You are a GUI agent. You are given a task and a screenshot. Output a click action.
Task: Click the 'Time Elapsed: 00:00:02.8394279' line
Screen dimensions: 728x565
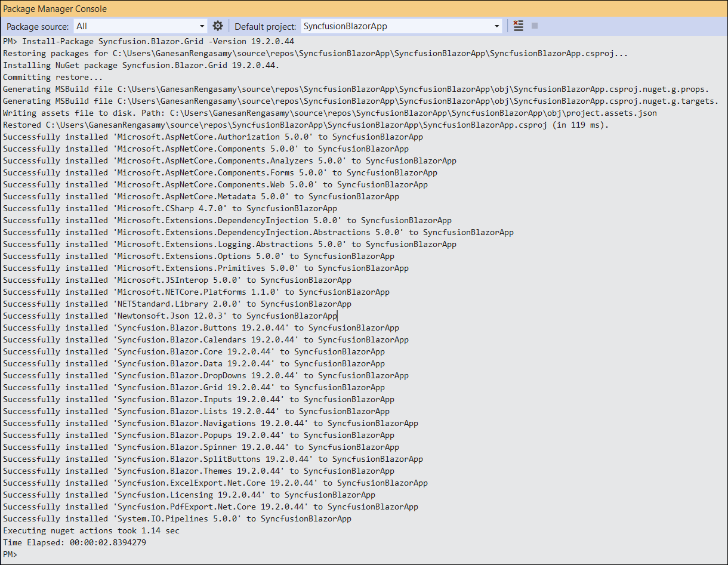pos(75,542)
